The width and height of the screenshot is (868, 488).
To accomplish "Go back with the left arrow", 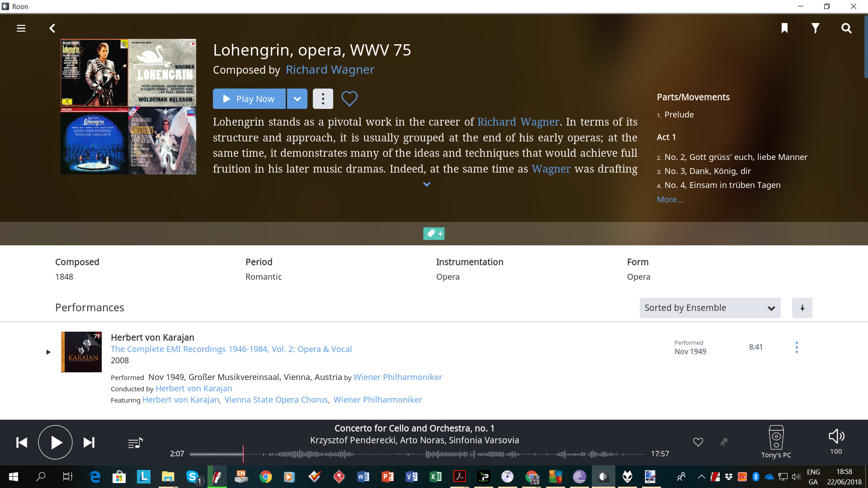I will [52, 28].
